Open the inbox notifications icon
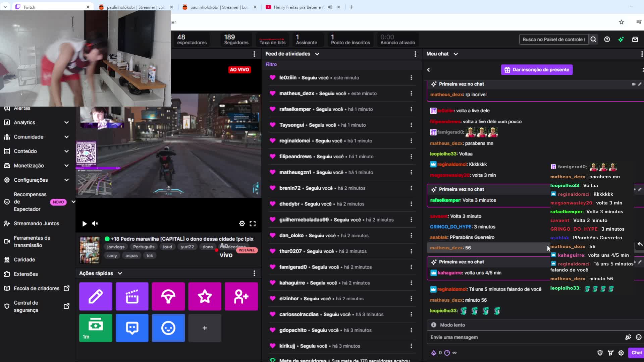The image size is (644, 362). (635, 39)
